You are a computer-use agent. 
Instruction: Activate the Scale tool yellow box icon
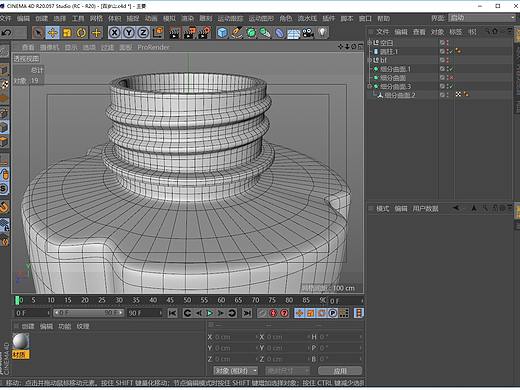pos(67,33)
